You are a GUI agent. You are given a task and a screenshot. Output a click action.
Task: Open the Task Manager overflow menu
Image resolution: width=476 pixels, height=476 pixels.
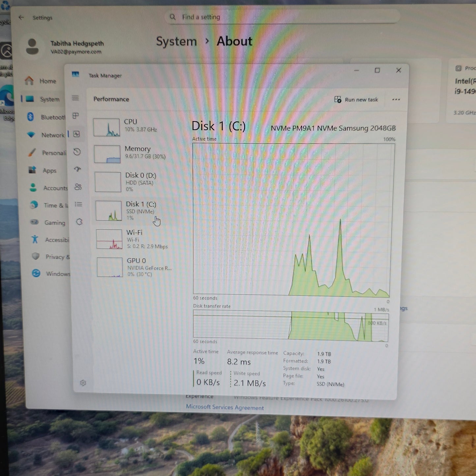(396, 99)
